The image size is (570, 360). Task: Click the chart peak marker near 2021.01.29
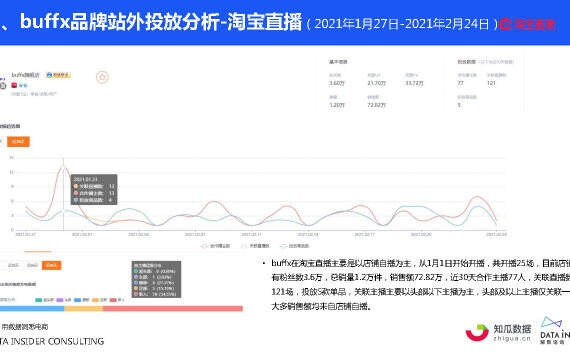tap(63, 166)
